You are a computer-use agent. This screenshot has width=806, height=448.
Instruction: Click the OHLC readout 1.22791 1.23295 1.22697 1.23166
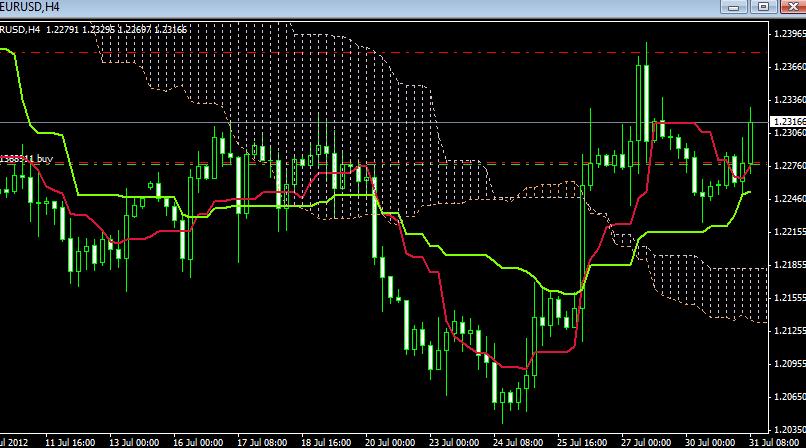click(117, 30)
